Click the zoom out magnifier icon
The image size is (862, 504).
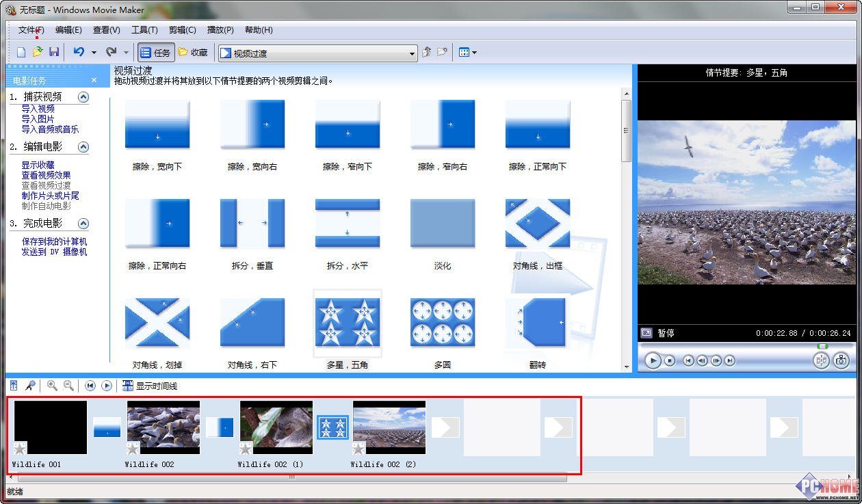68,385
